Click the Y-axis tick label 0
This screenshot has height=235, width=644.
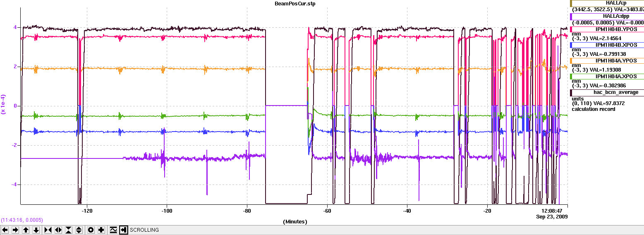(x=15, y=106)
